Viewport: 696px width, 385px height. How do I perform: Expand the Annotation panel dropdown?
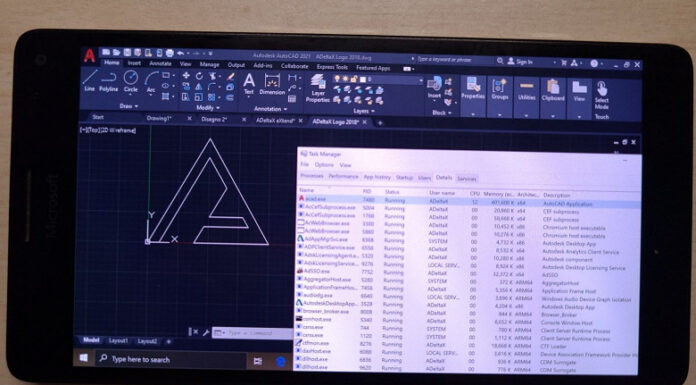click(x=270, y=109)
